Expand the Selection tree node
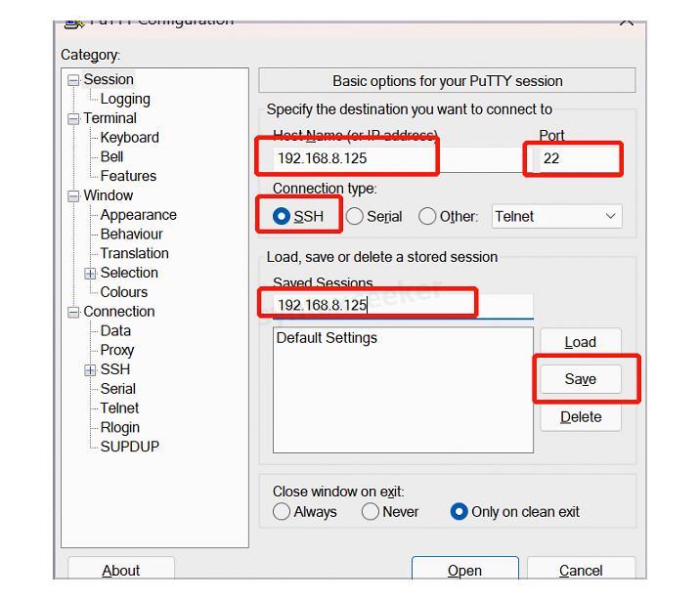This screenshot has height=600, width=700. (90, 274)
